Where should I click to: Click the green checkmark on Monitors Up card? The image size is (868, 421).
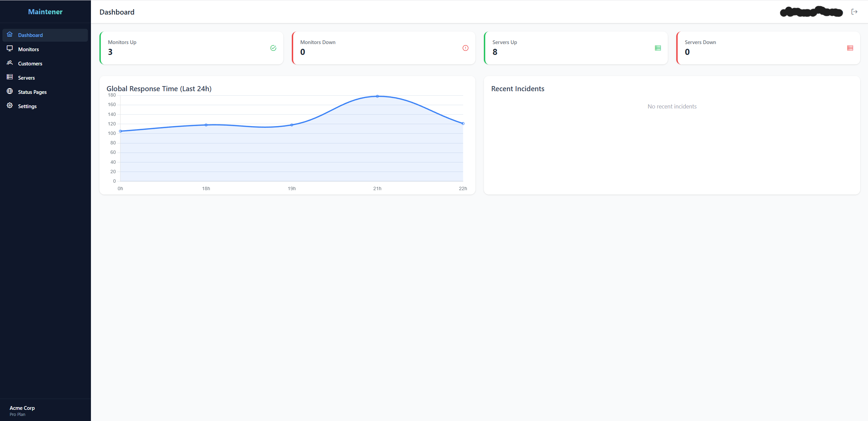click(273, 48)
